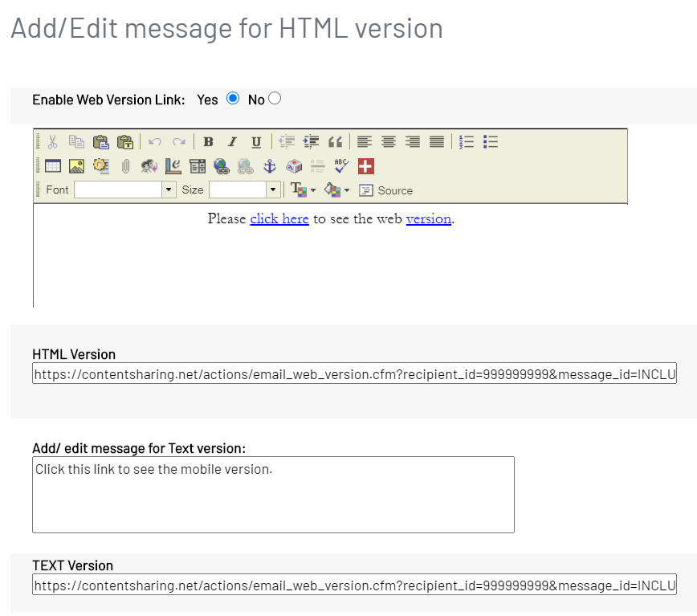Follow the "click here" link
Image resolution: width=697 pixels, height=616 pixels.
[279, 218]
